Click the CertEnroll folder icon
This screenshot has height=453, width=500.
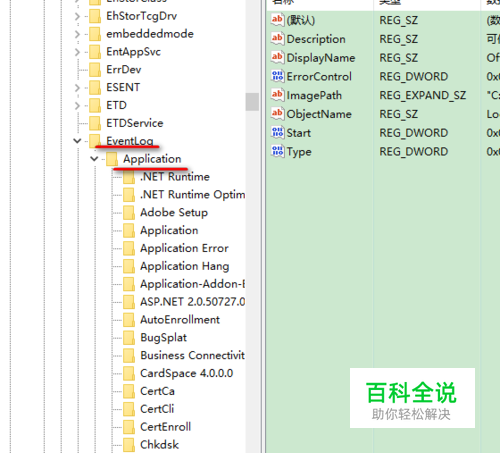[x=129, y=427]
